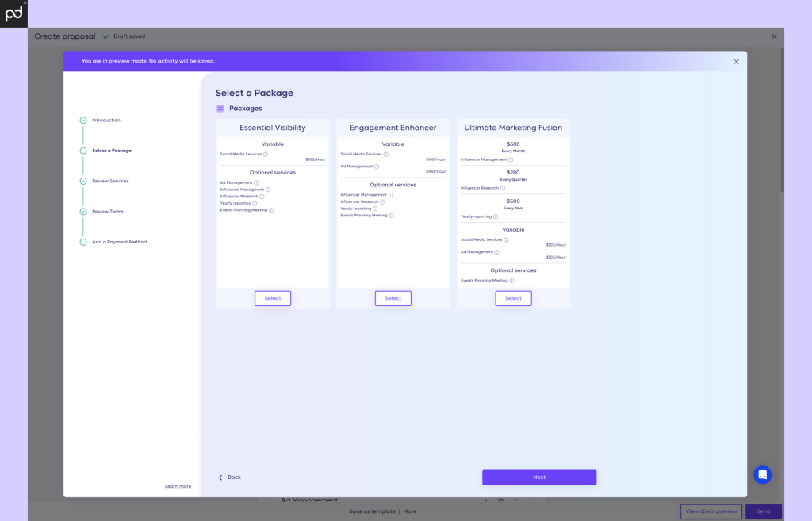Go to the Introduction step
812x521 pixels.
[x=106, y=121]
